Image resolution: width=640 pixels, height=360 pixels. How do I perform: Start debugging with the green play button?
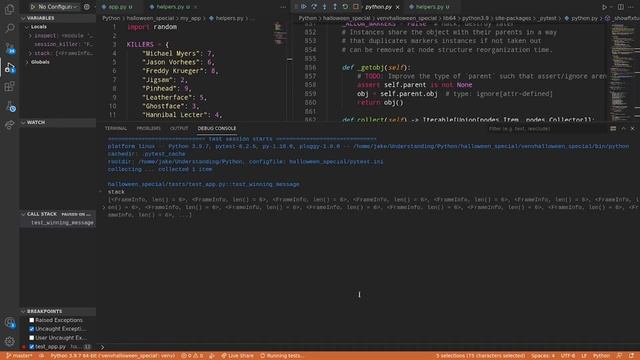[33, 7]
